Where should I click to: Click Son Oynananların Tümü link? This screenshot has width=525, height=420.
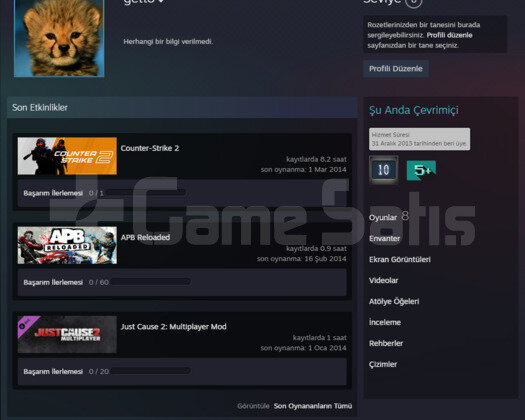coord(313,406)
